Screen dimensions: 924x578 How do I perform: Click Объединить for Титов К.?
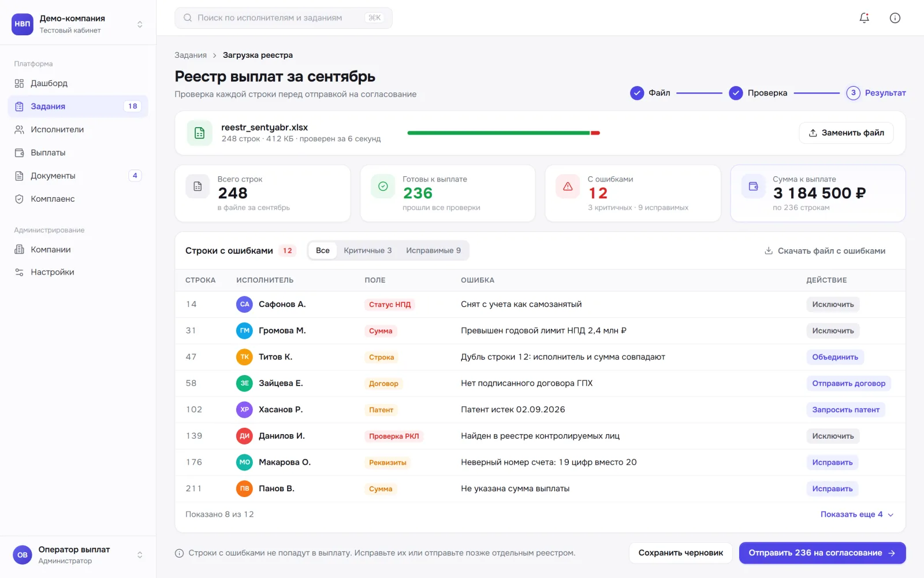tap(835, 357)
